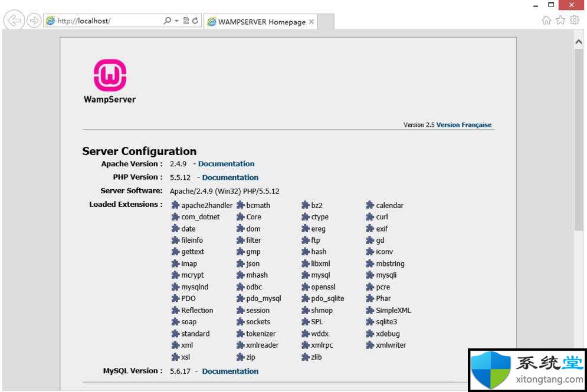Click the mysqlnd extension name

195,287
